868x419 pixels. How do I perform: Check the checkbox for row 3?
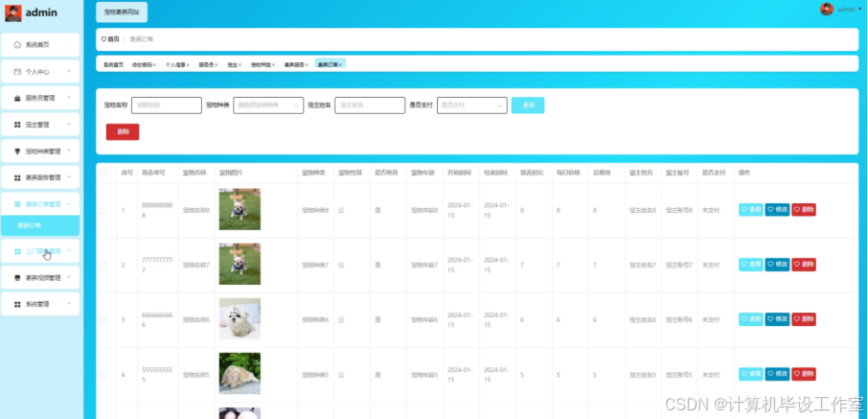(103, 320)
